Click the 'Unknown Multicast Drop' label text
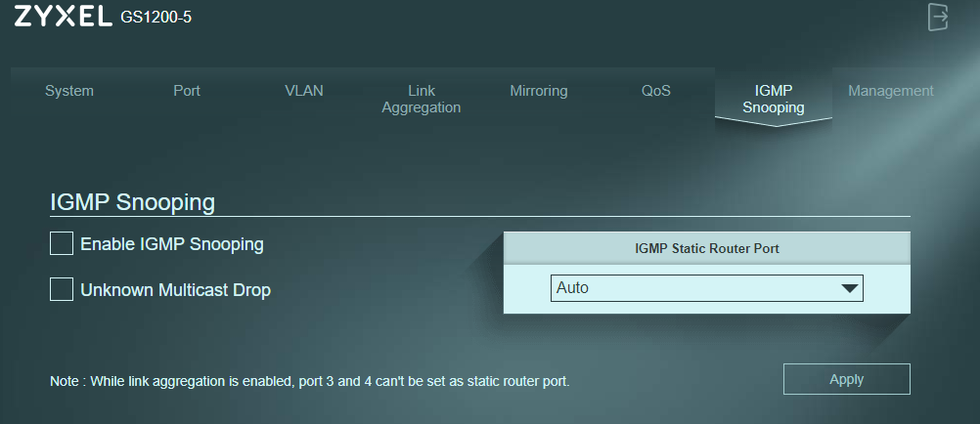This screenshot has width=980, height=424. pos(176,290)
